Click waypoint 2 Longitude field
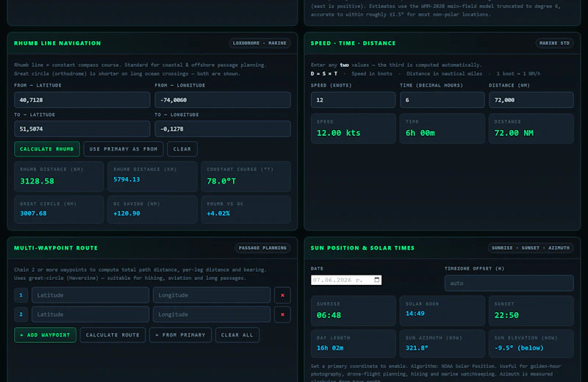 click(212, 314)
